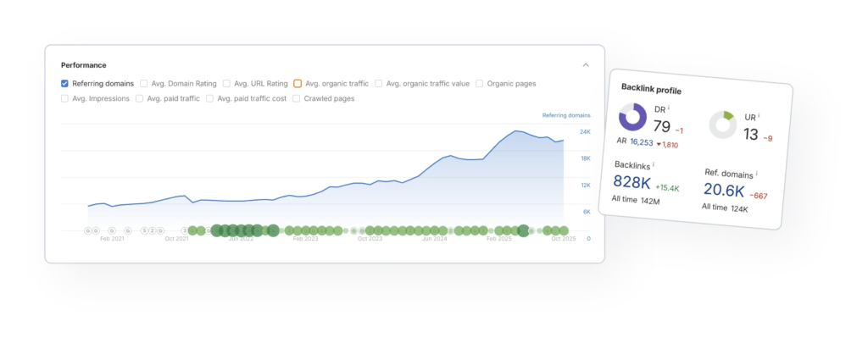The width and height of the screenshot is (868, 338).
Task: Click the +15.4K backlinks change
Action: point(667,188)
